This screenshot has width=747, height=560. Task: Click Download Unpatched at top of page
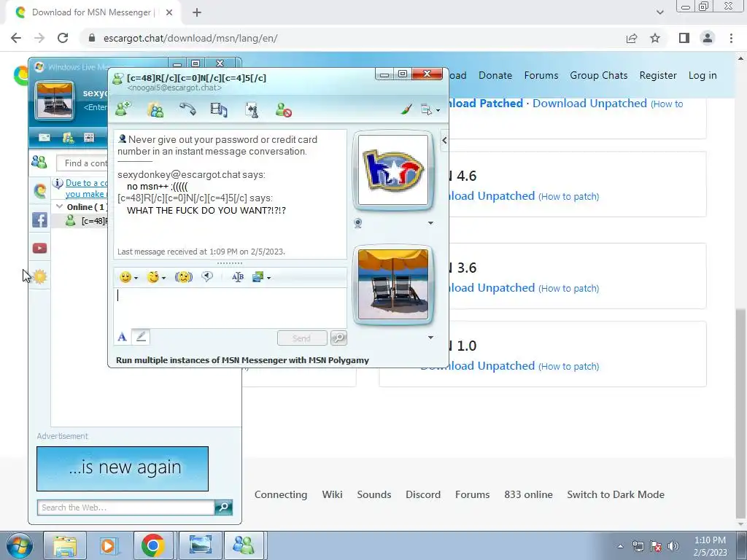tap(589, 104)
